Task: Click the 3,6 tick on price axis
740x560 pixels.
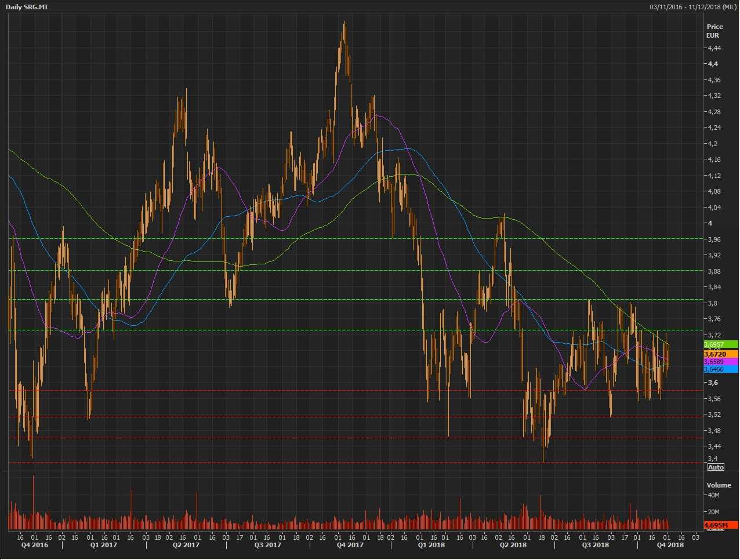Action: 713,383
